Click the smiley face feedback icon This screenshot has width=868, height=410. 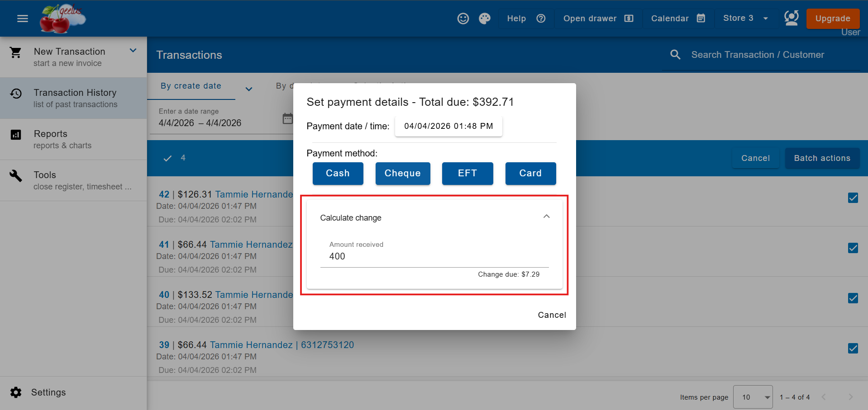[463, 19]
